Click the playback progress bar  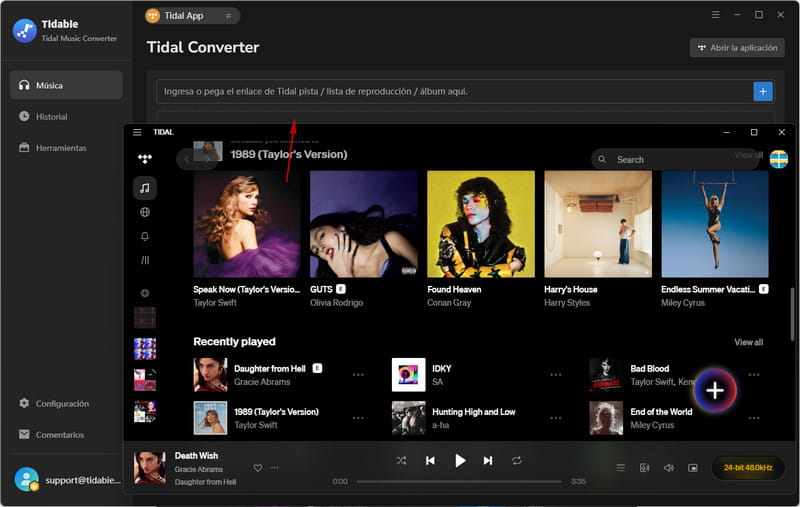[x=459, y=481]
